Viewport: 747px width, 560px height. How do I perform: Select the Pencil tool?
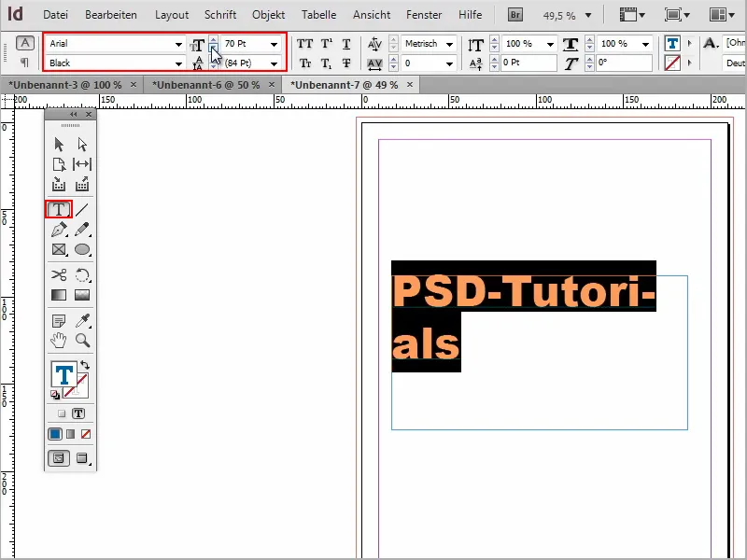click(82, 230)
